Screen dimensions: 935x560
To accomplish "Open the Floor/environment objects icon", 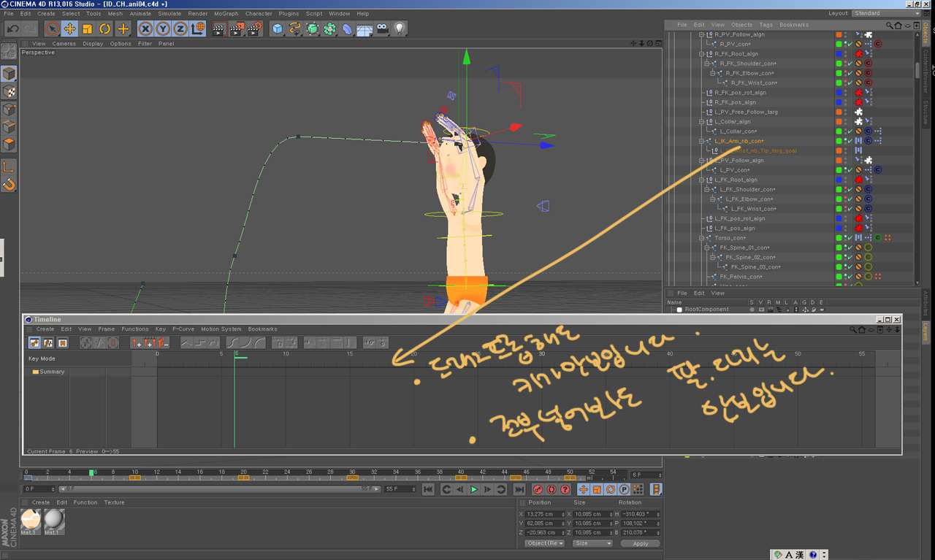I will pos(365,29).
